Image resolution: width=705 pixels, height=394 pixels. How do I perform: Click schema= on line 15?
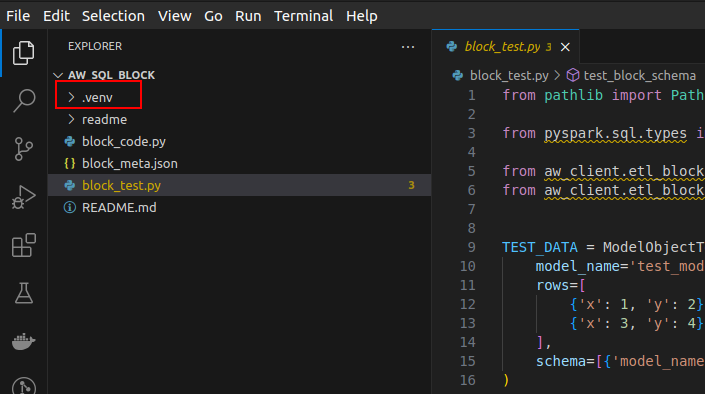(566, 361)
